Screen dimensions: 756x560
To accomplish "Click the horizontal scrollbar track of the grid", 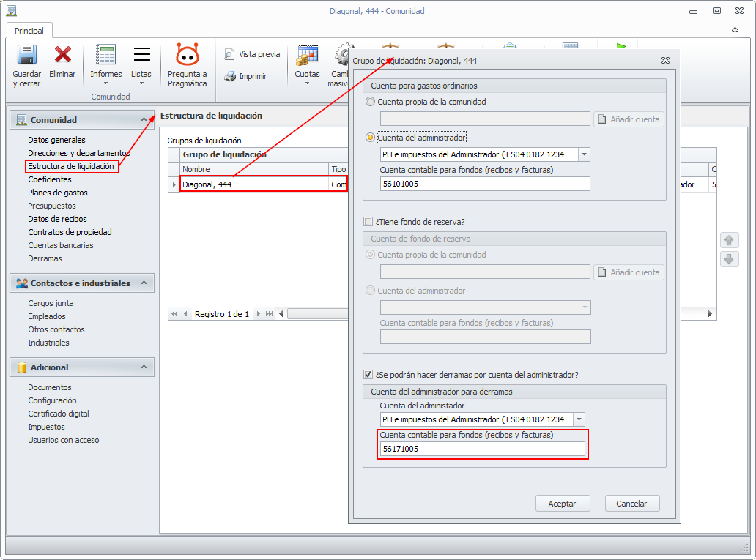I will pos(317,314).
